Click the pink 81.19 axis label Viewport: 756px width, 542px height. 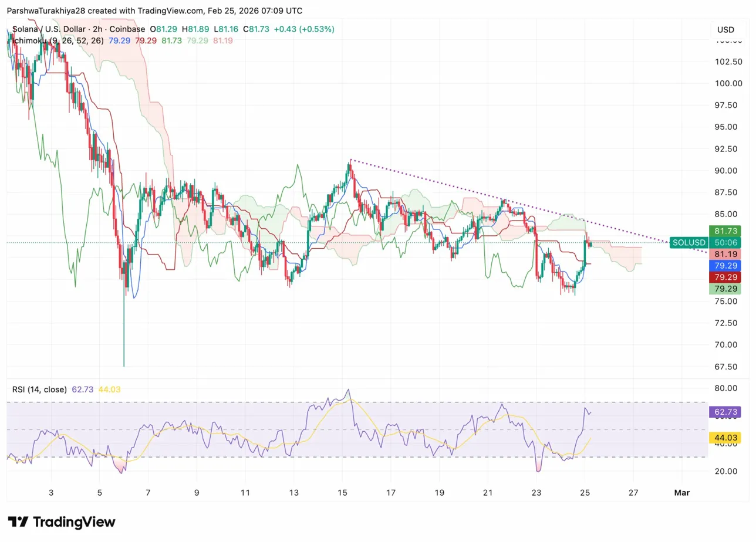725,254
